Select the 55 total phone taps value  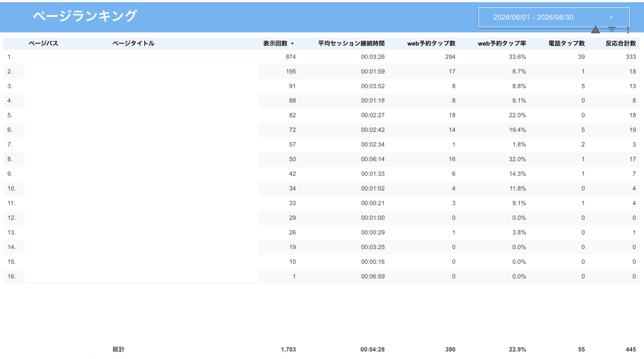coord(581,349)
